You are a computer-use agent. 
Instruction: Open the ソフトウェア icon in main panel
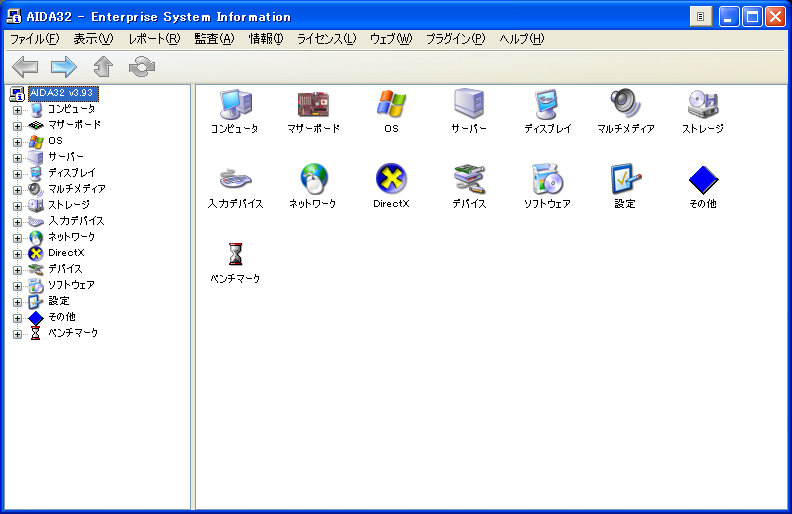(x=547, y=179)
